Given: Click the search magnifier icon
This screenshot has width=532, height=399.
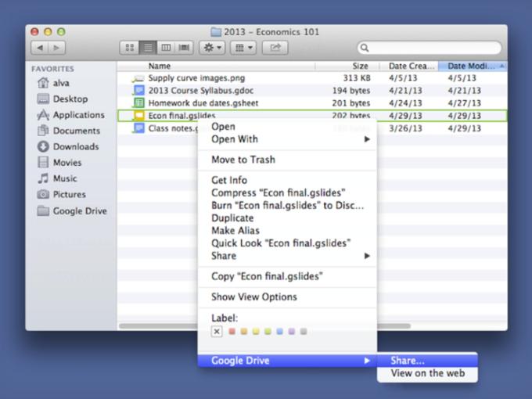Looking at the screenshot, I should [x=365, y=48].
